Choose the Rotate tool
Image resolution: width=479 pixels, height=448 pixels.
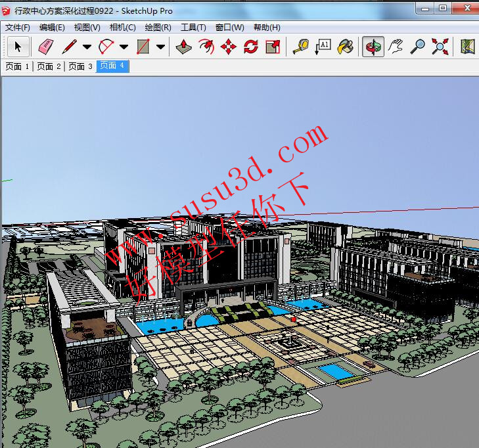click(x=251, y=47)
